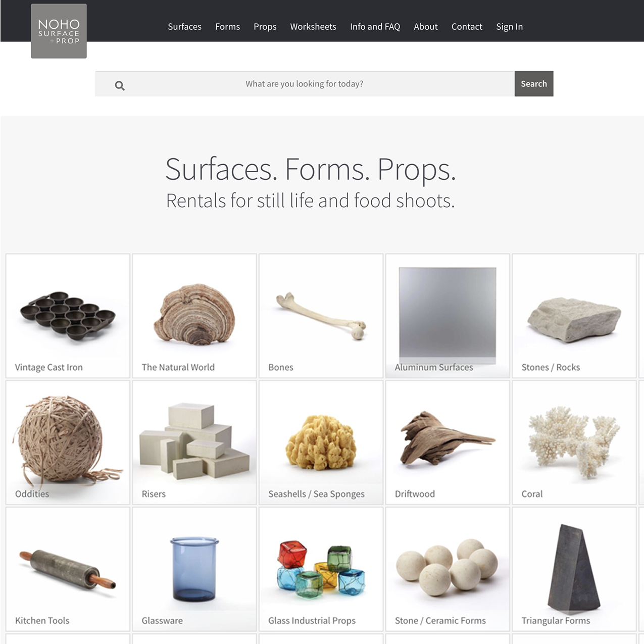Image resolution: width=644 pixels, height=644 pixels.
Task: Select the Risers category thumbnail
Action: (x=194, y=442)
